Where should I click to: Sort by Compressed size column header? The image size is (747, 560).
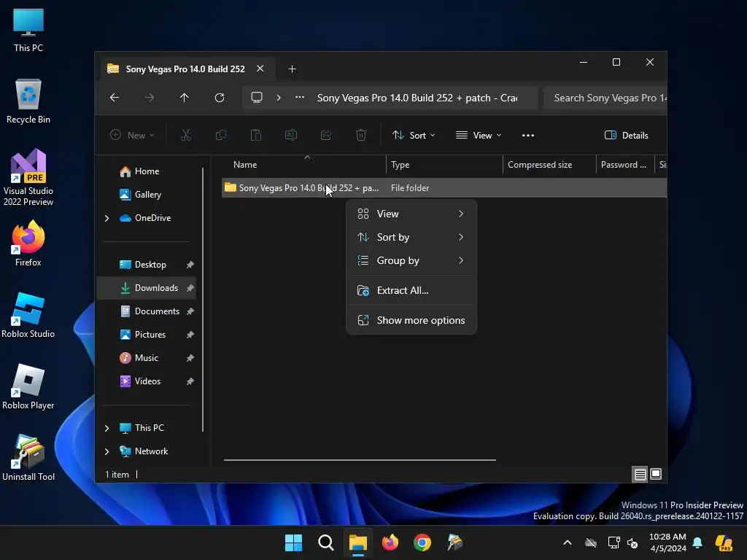point(549,165)
